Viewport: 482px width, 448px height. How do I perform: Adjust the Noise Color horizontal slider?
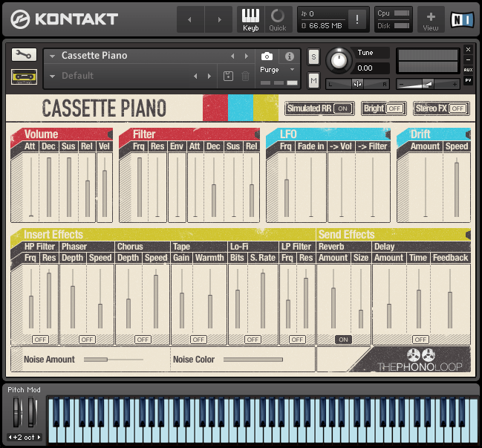pyautogui.click(x=253, y=359)
